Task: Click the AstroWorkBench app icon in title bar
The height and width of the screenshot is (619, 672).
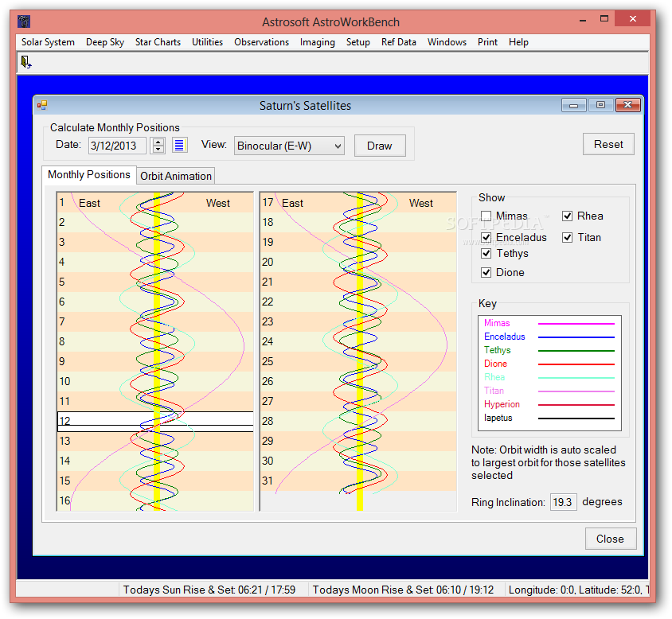Action: coord(24,21)
